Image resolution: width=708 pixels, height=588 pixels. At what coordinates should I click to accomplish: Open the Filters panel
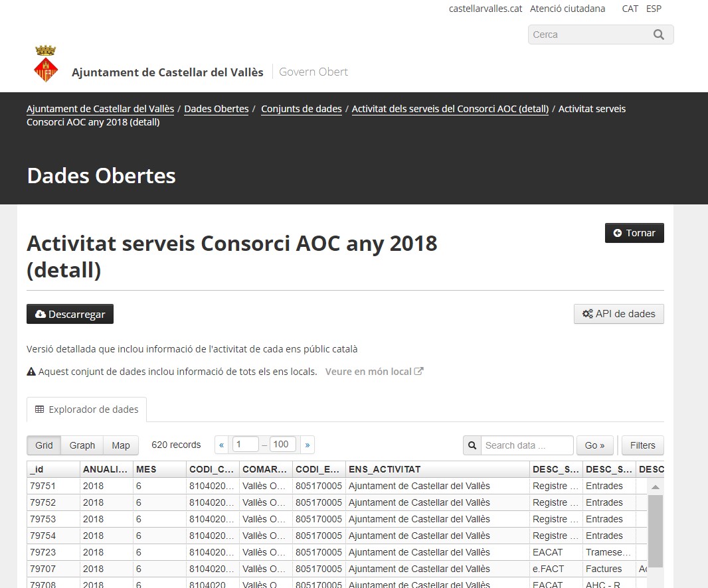pos(642,445)
